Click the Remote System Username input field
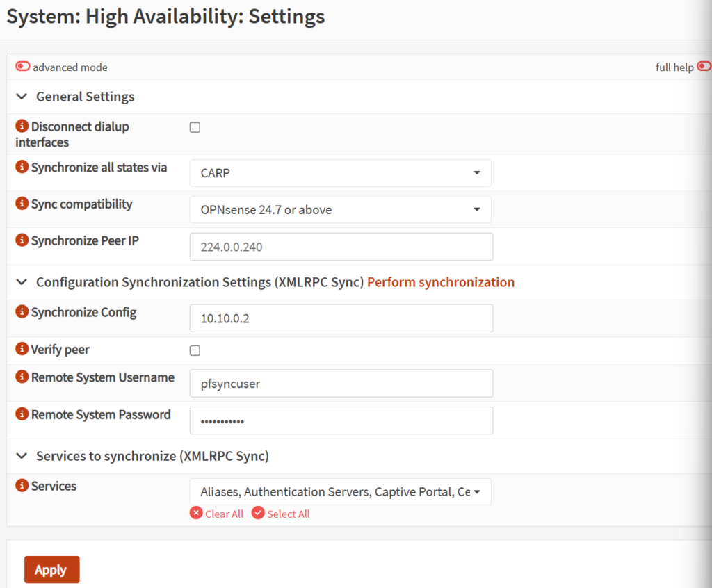The height and width of the screenshot is (588, 712). tap(341, 384)
